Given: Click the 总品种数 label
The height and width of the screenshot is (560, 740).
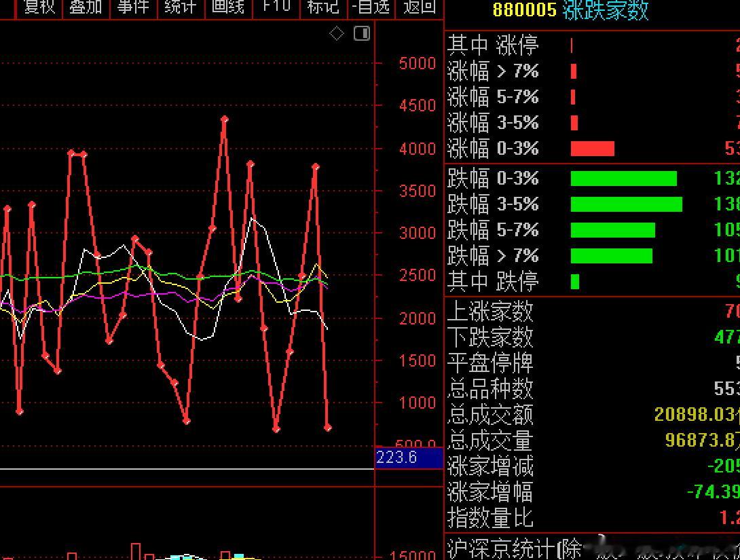Looking at the screenshot, I should (x=490, y=389).
